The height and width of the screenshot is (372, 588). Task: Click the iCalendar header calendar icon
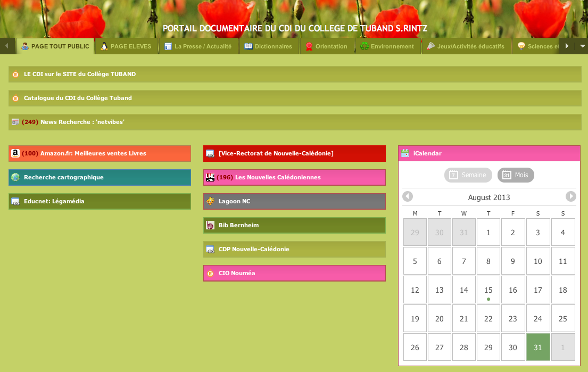405,153
